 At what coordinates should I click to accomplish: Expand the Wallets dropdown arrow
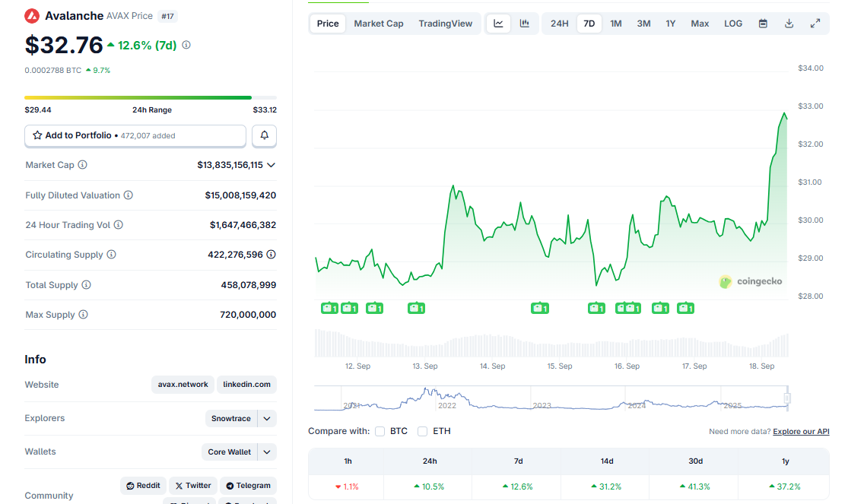(x=267, y=452)
